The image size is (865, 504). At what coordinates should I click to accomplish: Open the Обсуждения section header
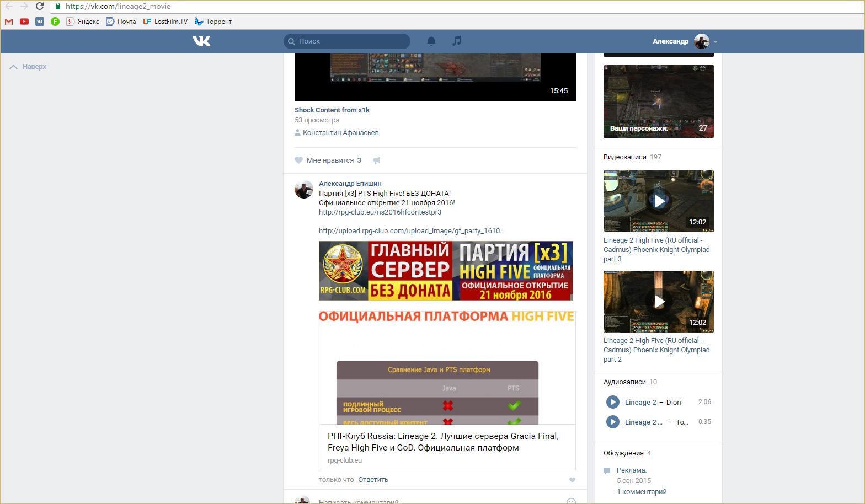(x=623, y=453)
